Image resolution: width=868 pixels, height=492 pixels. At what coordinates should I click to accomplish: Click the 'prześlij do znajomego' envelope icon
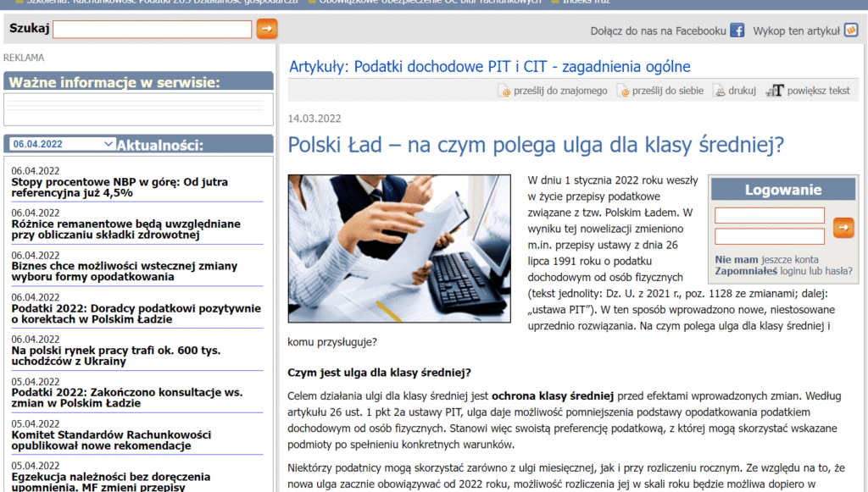click(504, 91)
